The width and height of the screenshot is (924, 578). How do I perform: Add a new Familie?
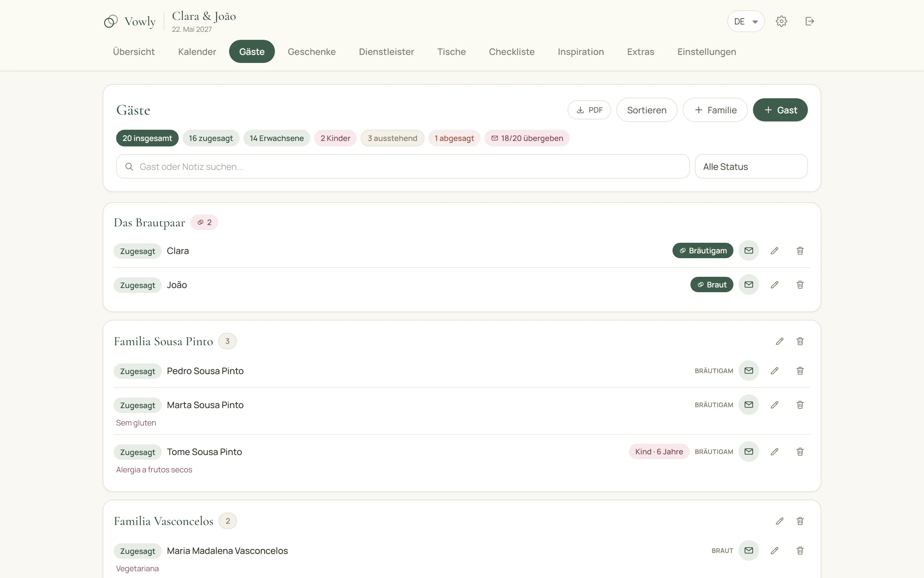pyautogui.click(x=715, y=110)
